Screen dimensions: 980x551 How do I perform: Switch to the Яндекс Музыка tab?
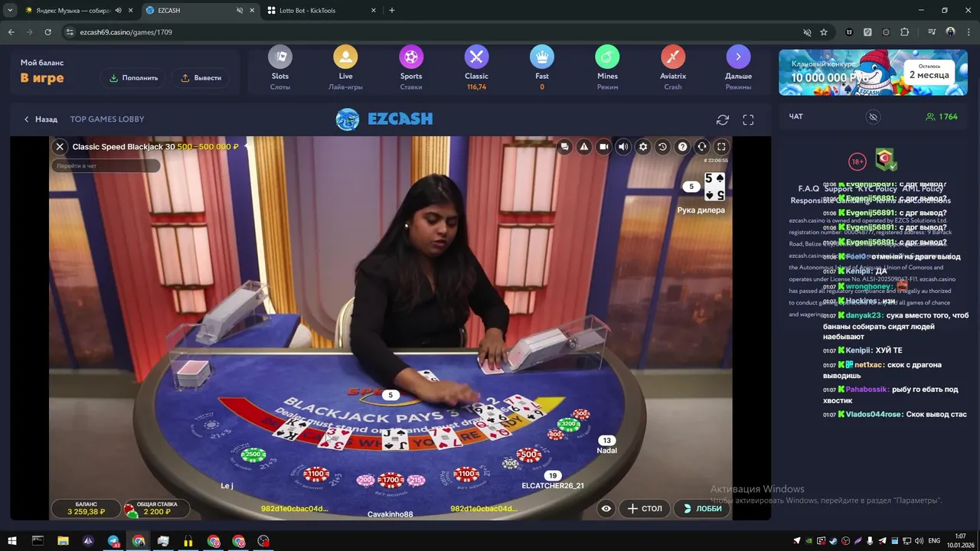[73, 11]
